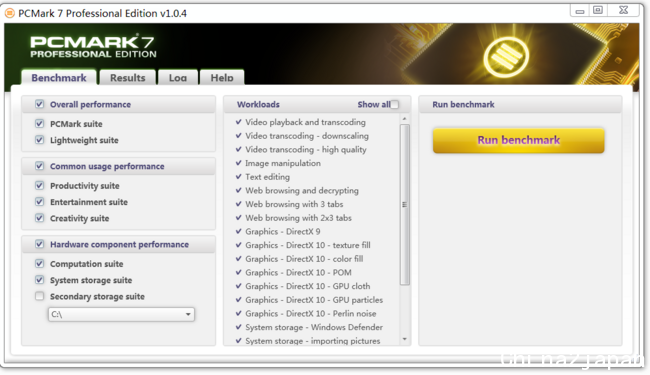Select Web browsing and decrypting workload
This screenshot has height=375, width=650.
[302, 191]
